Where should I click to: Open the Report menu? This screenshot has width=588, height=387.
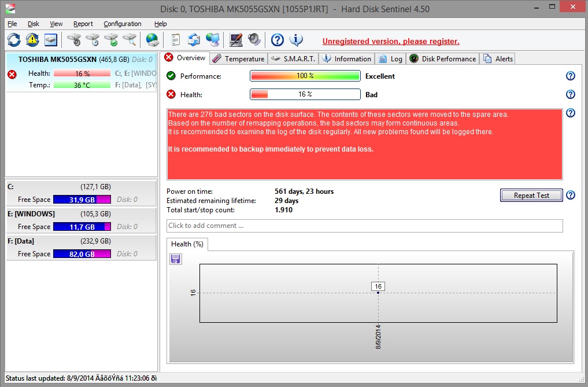83,24
